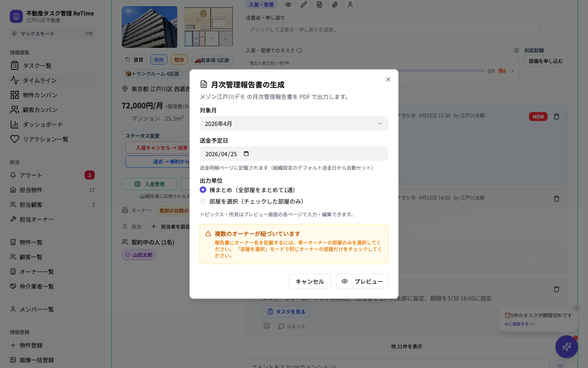Click the 入居・管理 tag
This screenshot has width=588, height=368.
point(261,4)
